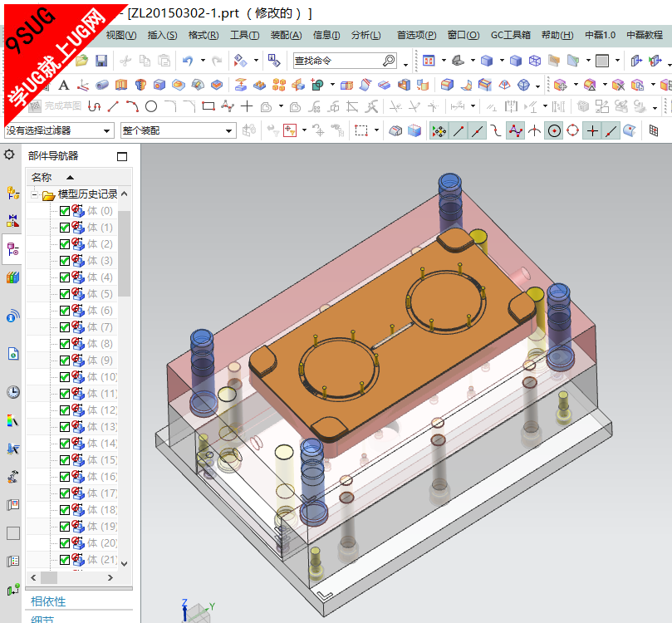Select the Text 'A' tool icon

(64, 86)
